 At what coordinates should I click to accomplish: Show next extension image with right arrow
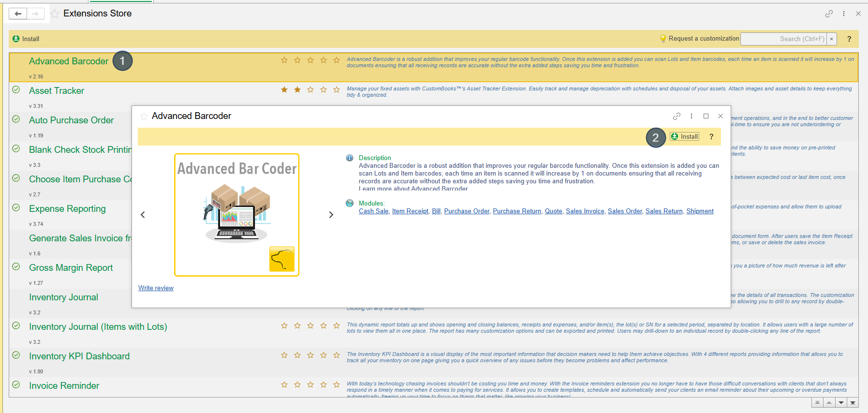tap(331, 215)
